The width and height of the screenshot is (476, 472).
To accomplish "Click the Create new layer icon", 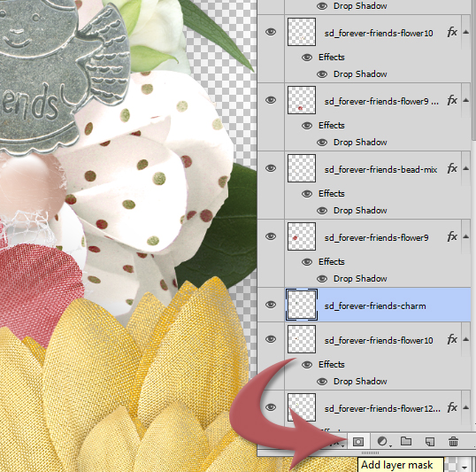I will (x=430, y=442).
